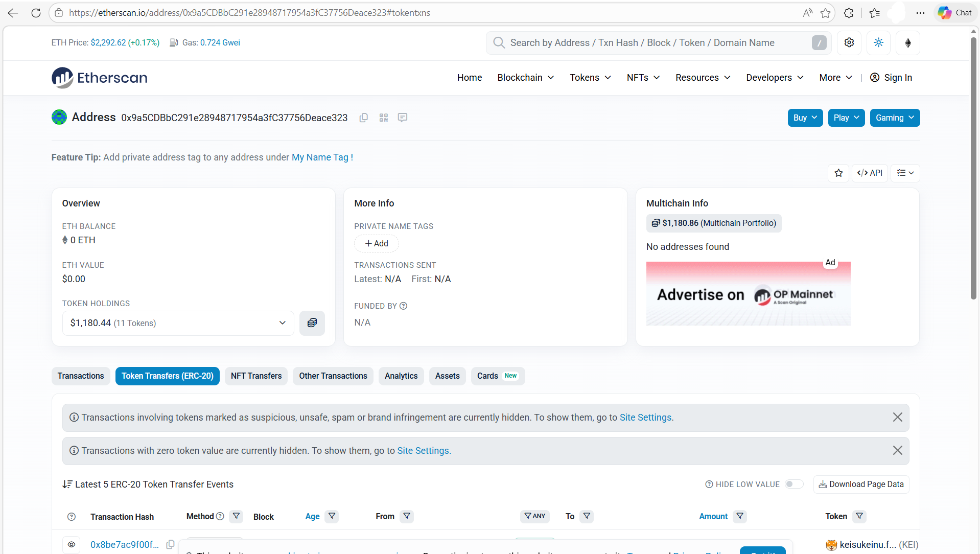Image resolution: width=980 pixels, height=554 pixels.
Task: Show the address QR code
Action: pos(384,118)
